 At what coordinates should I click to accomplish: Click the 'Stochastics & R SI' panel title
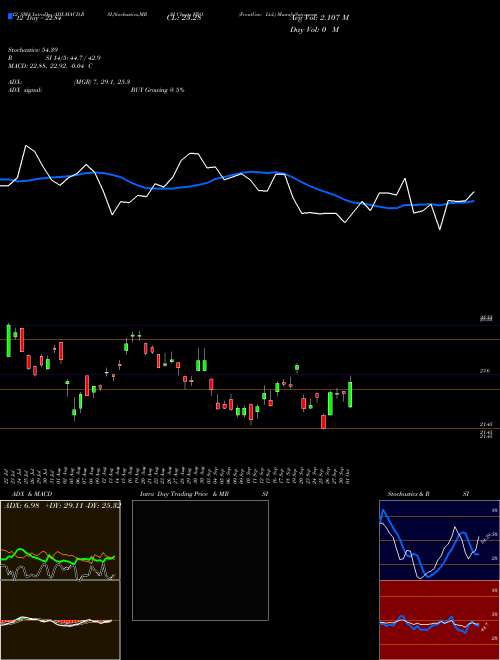(x=428, y=494)
